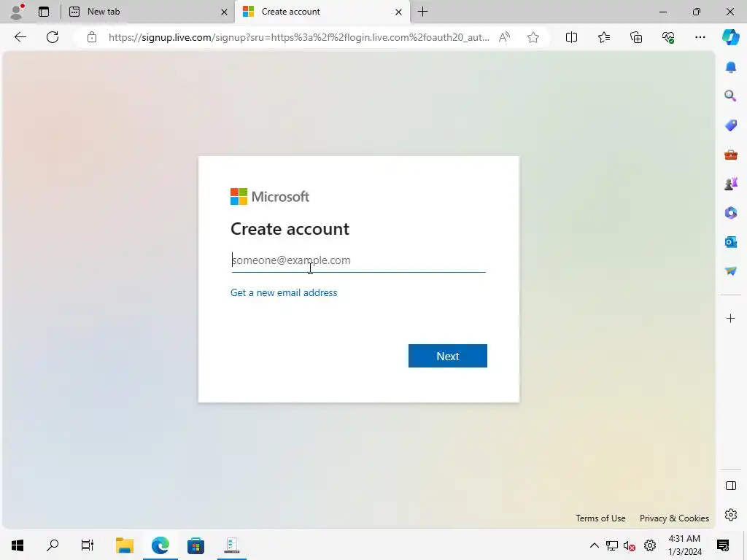Click Get a new email address
Image resolution: width=747 pixels, height=560 pixels.
point(284,292)
